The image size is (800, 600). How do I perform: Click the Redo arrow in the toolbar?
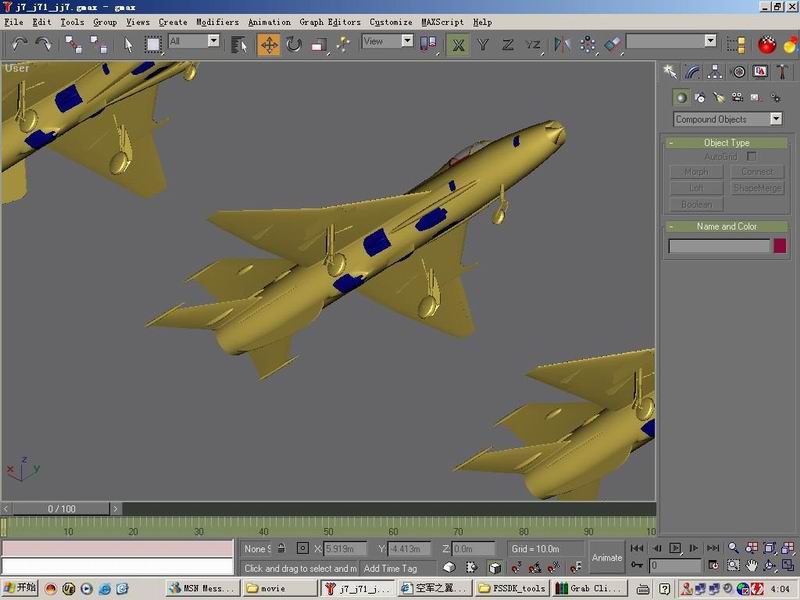[43, 44]
